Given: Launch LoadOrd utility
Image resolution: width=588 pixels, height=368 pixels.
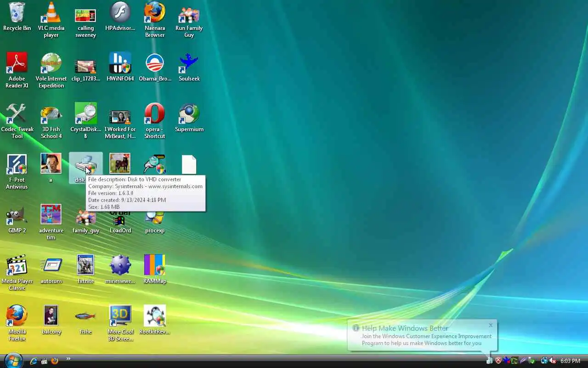Looking at the screenshot, I should (120, 222).
